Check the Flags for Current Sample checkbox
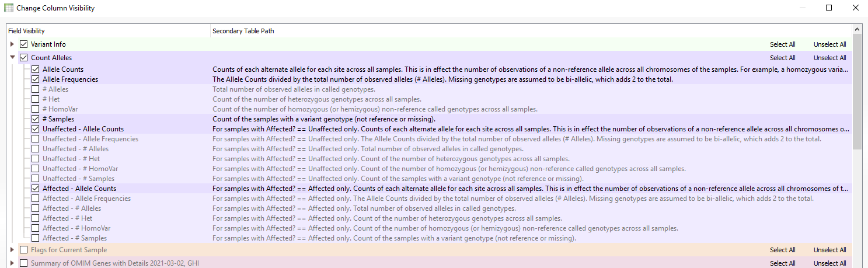This screenshot has height=268, width=868. pos(24,250)
